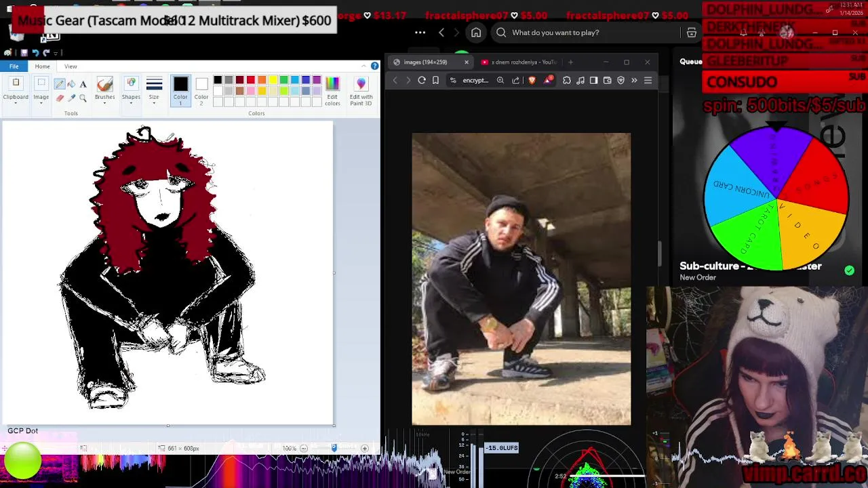Screen dimensions: 868x488
Task: Expand hidden browser toolbar items chevron
Action: pyautogui.click(x=634, y=81)
